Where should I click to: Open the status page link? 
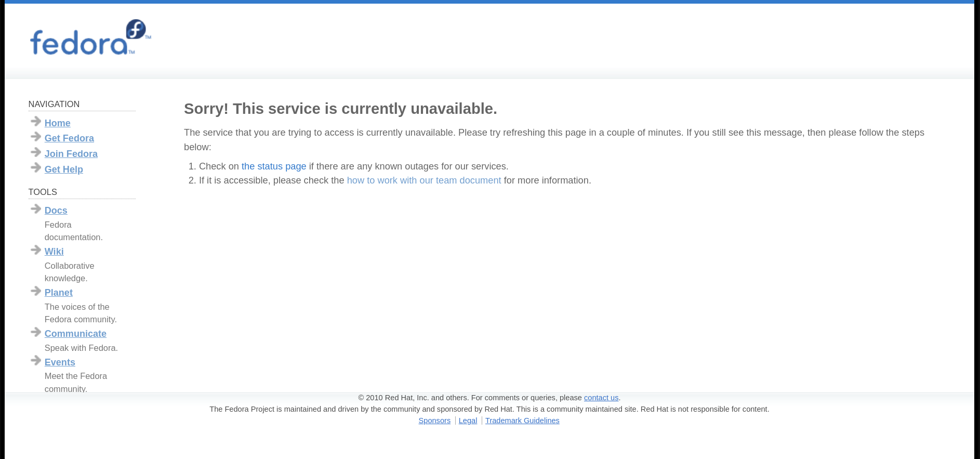[x=274, y=166]
